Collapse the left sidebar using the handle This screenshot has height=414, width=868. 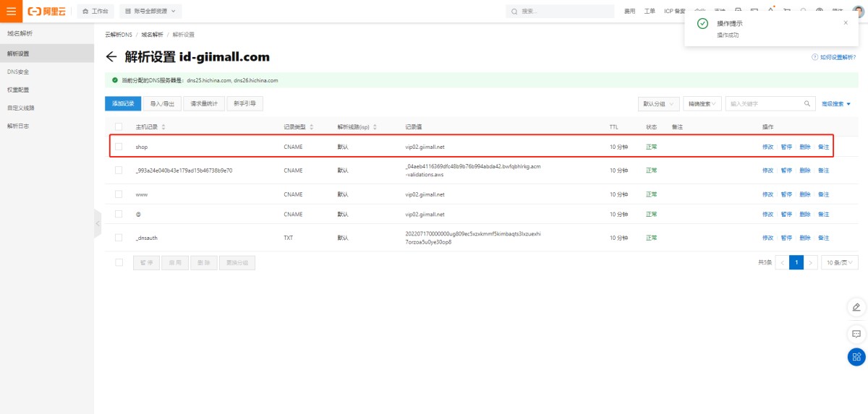pos(97,224)
